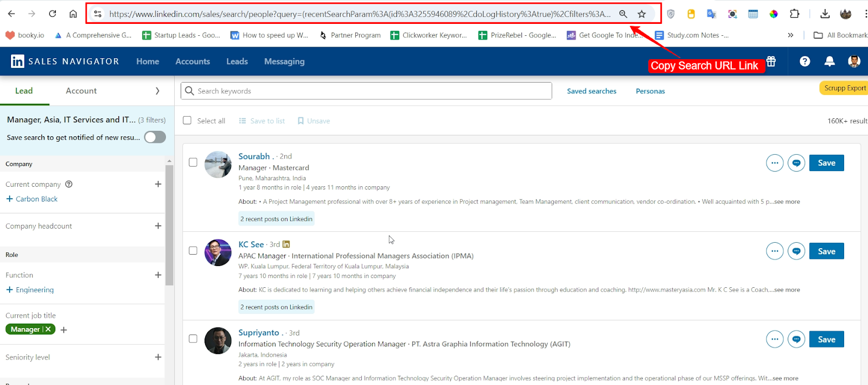Open the Leads menu item
Viewport: 868px width, 385px height.
click(237, 61)
